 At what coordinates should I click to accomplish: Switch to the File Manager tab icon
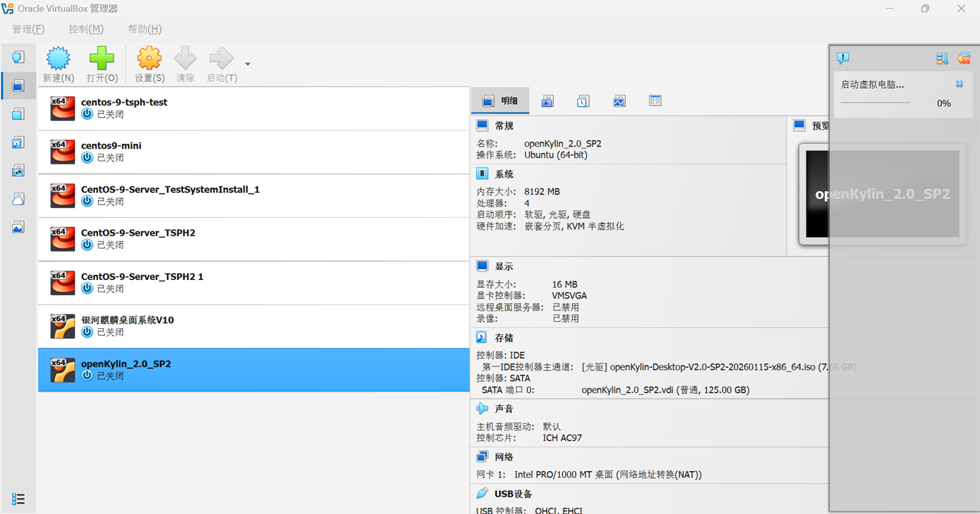655,101
